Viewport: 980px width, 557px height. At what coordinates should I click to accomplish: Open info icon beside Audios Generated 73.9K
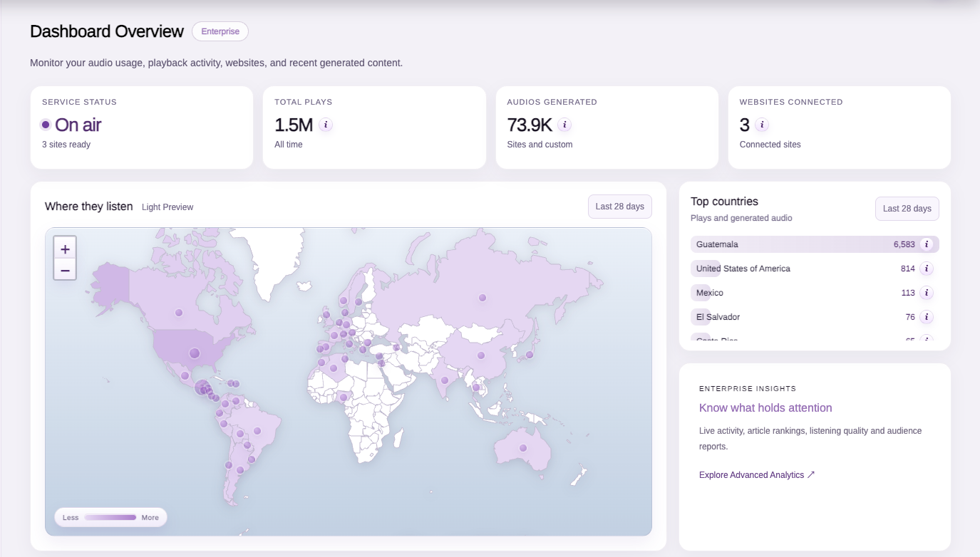(x=564, y=125)
